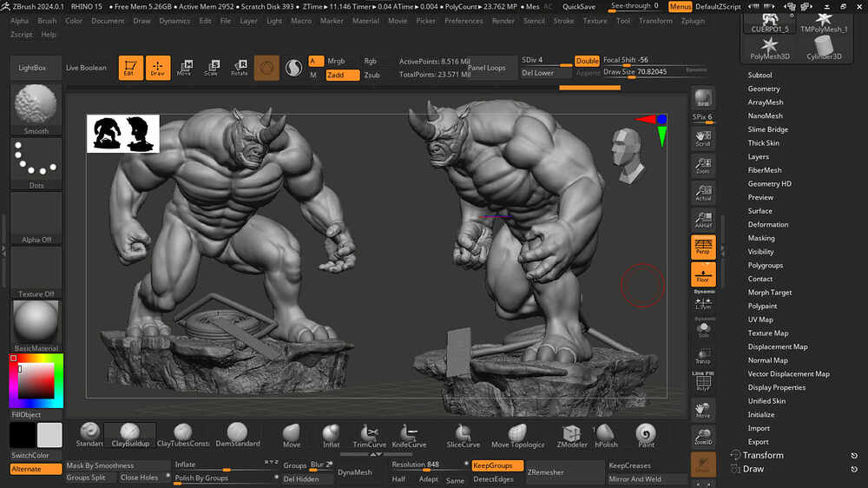This screenshot has height=488, width=868.
Task: Open the Brush menu
Action: (47, 21)
